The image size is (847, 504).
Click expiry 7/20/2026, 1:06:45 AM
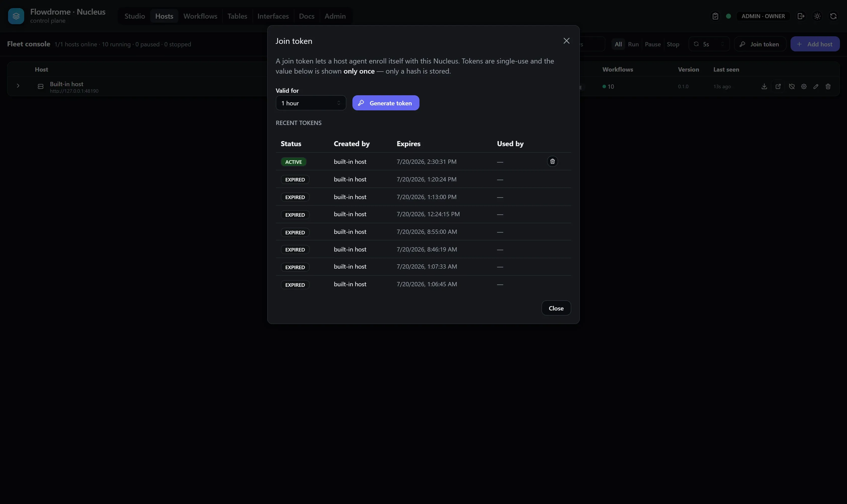[x=427, y=284]
